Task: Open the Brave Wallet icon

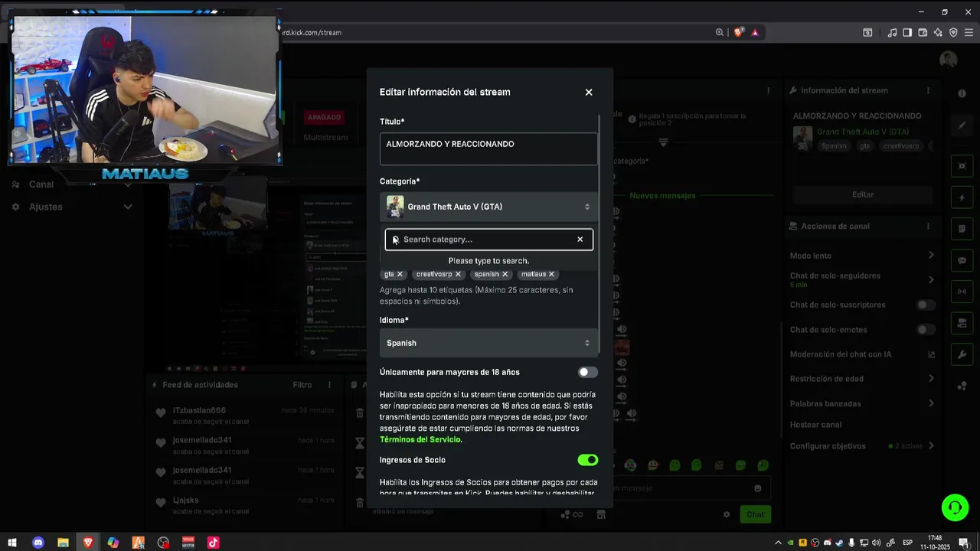Action: pyautogui.click(x=923, y=32)
